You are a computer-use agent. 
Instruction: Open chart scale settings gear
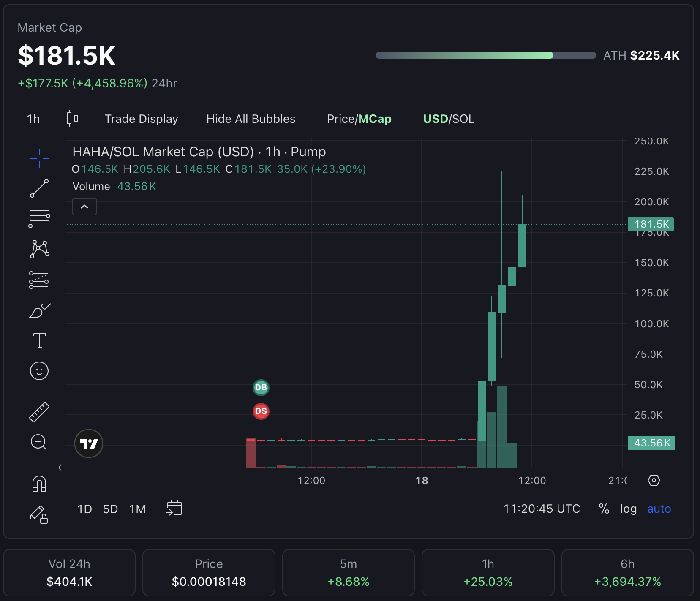point(654,480)
